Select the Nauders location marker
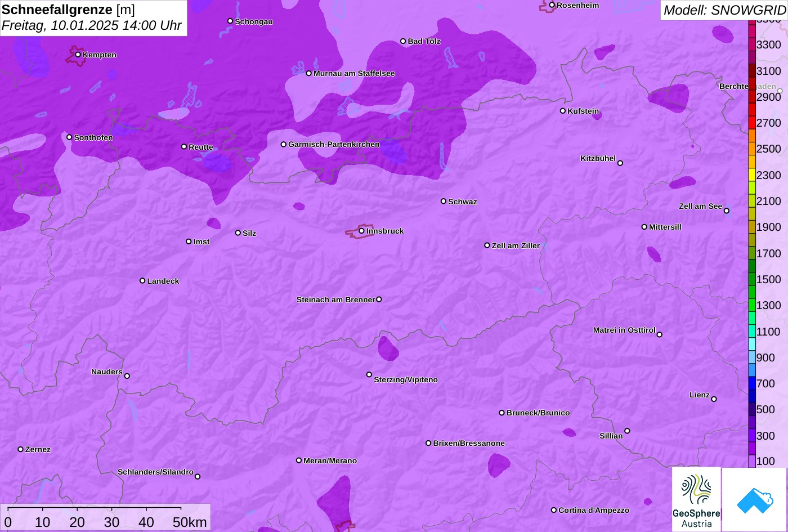Viewport: 788px width, 532px height. click(x=127, y=376)
